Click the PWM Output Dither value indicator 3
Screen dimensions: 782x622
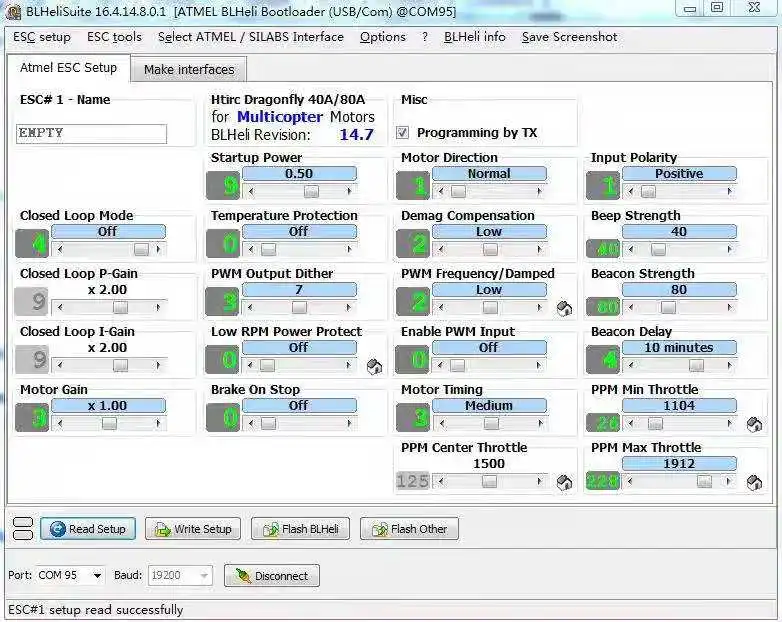pos(223,301)
